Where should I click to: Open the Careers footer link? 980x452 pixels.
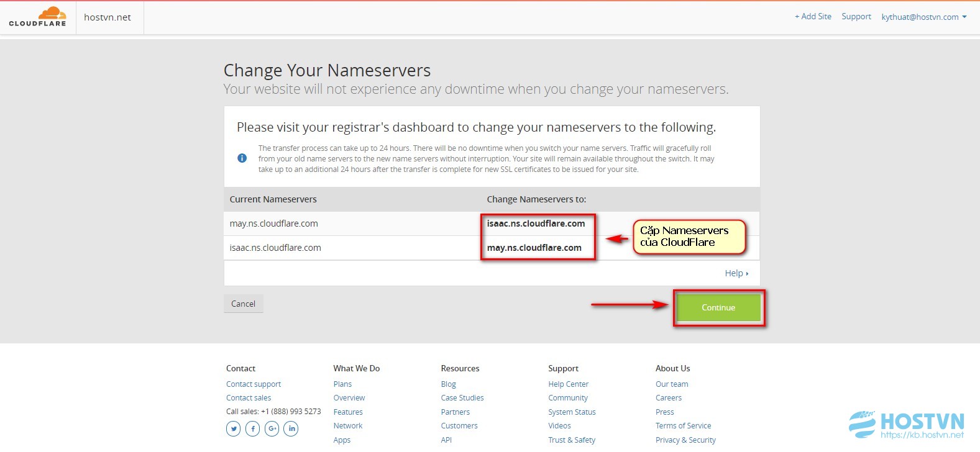[669, 398]
